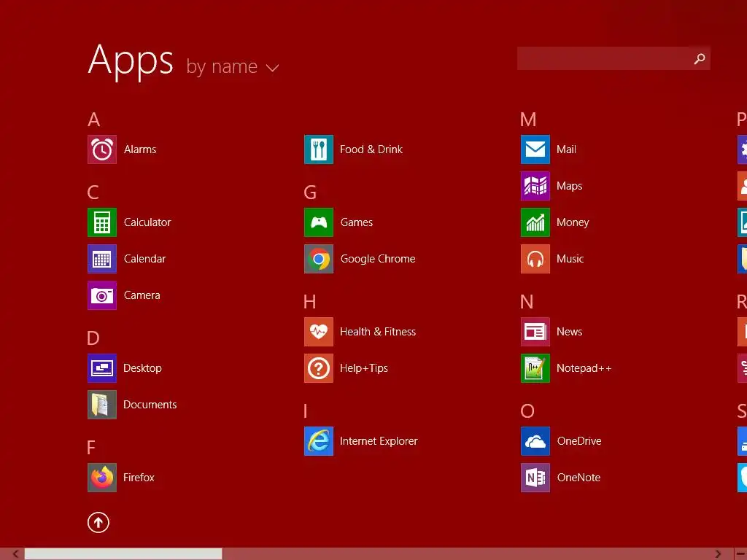Click the 'Apps' heading
747x560 pixels.
[x=131, y=61]
